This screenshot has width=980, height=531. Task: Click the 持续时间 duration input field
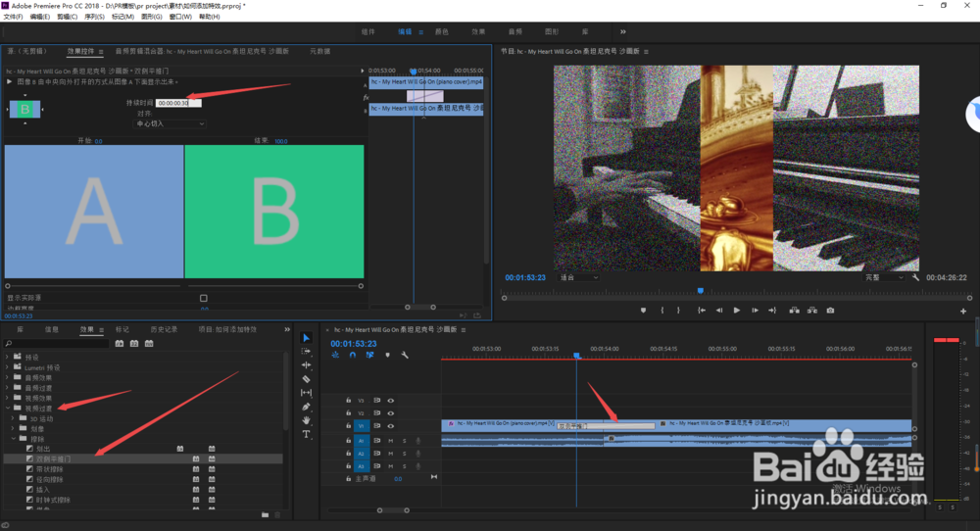pyautogui.click(x=178, y=103)
